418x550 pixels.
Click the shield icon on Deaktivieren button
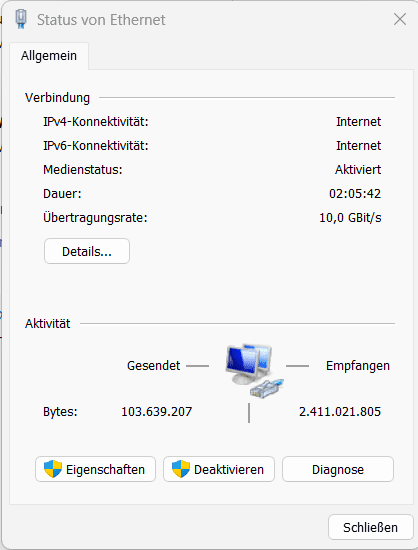(181, 469)
